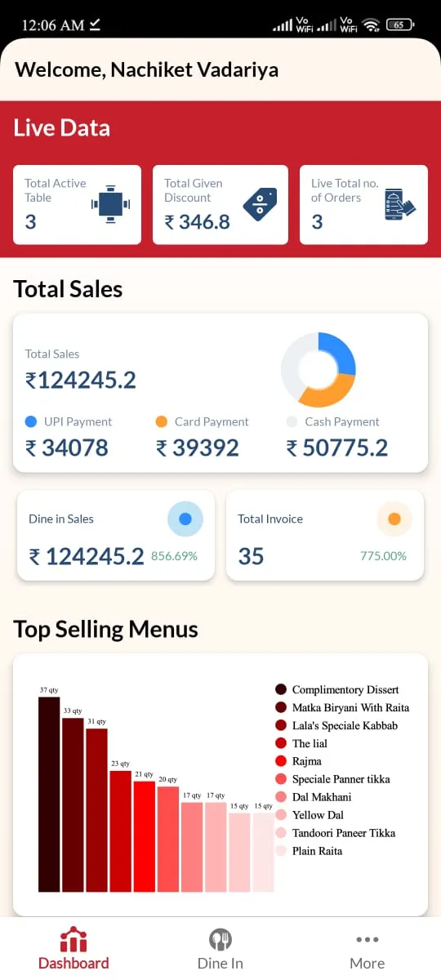Image resolution: width=441 pixels, height=980 pixels.
Task: Tap the Wi-Fi icon in status bar
Action: click(x=372, y=25)
